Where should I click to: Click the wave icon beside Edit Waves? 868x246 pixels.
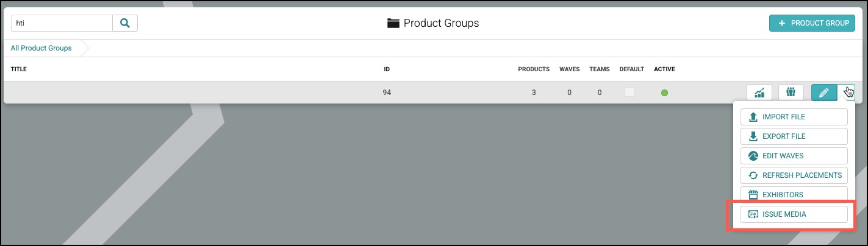(753, 156)
